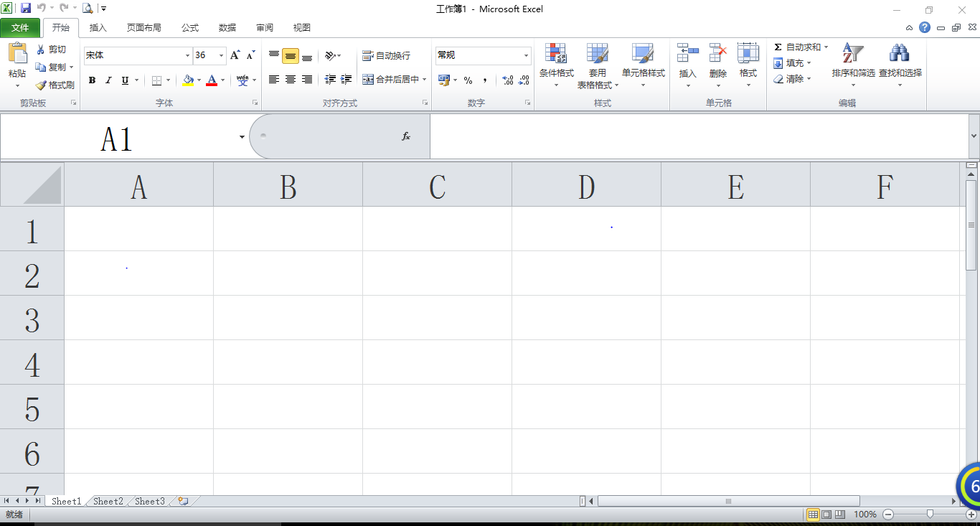Align text left
Screen dimensions: 980x526
(274, 80)
